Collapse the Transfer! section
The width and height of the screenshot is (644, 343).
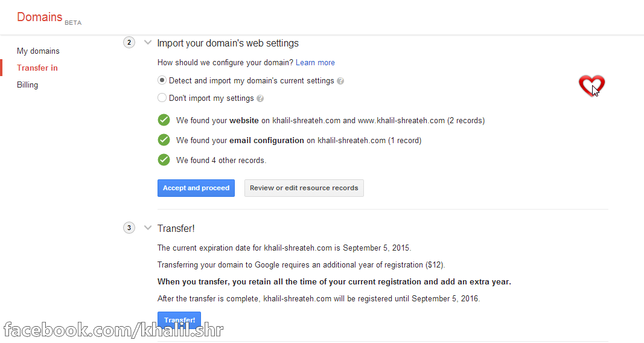(148, 228)
